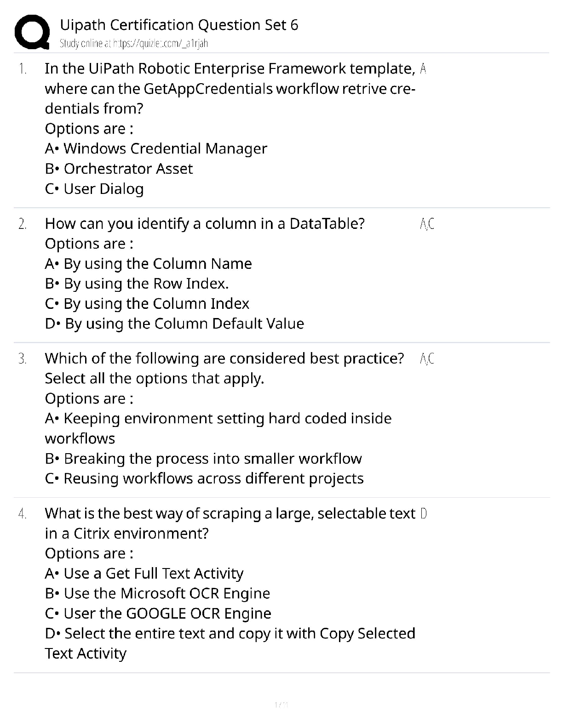Choose option By using the Column Index
The height and width of the screenshot is (728, 563).
pos(147,304)
